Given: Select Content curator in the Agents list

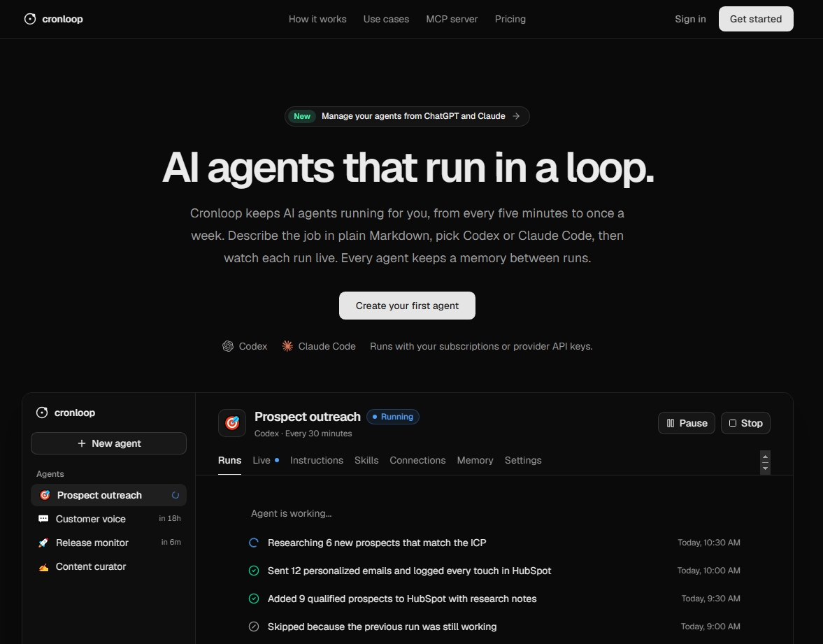Looking at the screenshot, I should pyautogui.click(x=108, y=567).
